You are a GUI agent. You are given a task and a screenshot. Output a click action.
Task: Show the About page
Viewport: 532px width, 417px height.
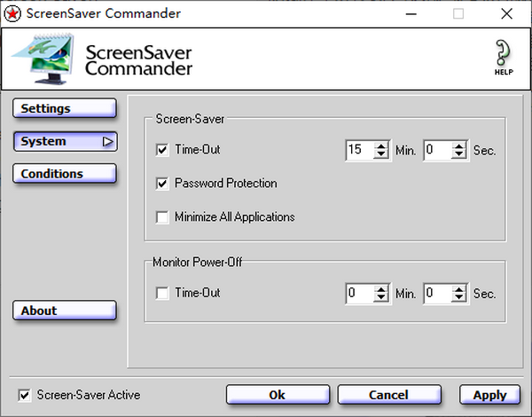65,311
